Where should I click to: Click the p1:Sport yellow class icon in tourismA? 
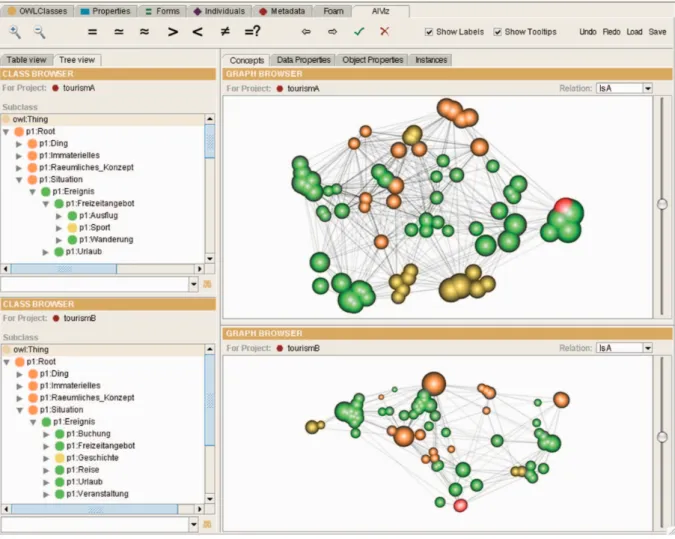pos(72,228)
